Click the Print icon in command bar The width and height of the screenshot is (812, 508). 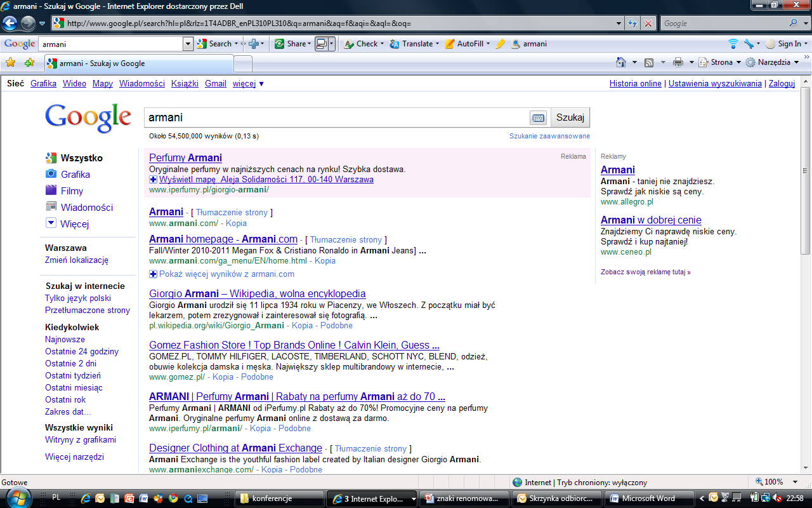pos(678,62)
